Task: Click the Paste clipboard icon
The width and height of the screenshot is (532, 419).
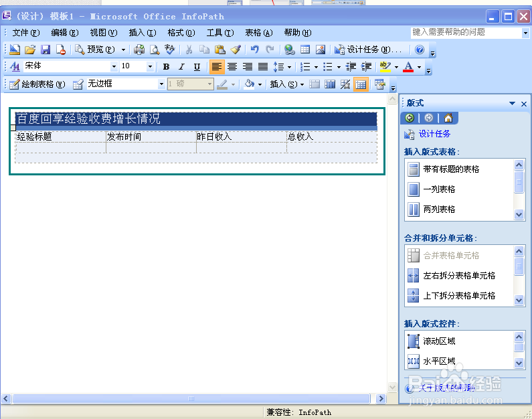Action: pos(220,50)
